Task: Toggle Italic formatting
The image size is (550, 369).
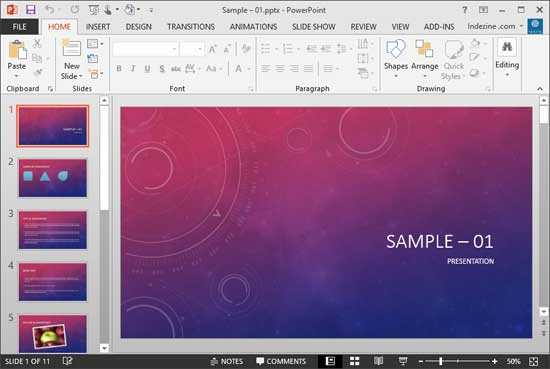Action: (133, 69)
